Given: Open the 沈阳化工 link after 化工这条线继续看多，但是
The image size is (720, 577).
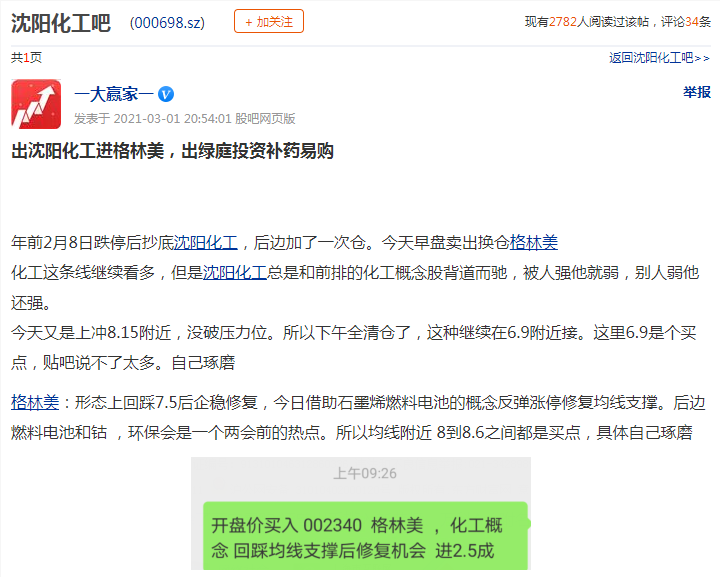Looking at the screenshot, I should click(235, 273).
